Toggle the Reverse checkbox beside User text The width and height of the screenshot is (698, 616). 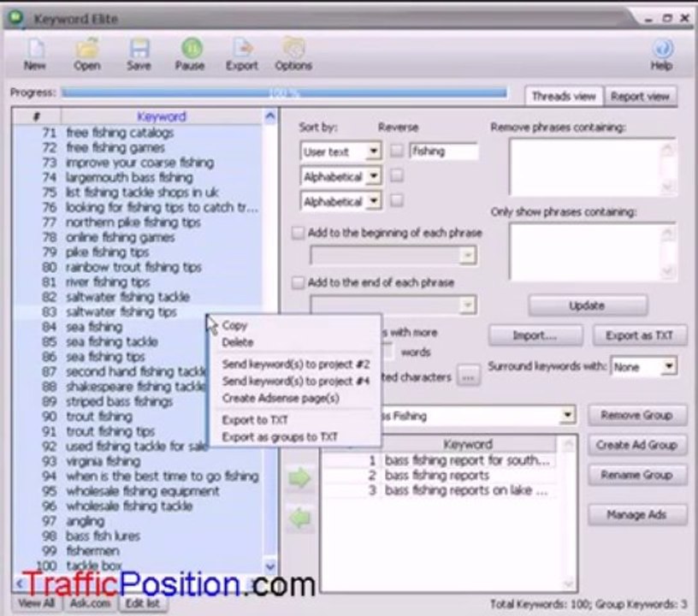point(397,151)
